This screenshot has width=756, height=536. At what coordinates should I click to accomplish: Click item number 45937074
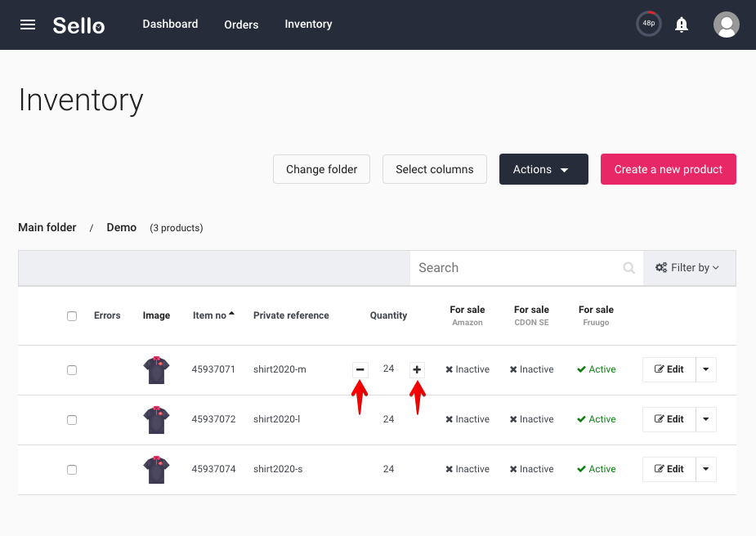[213, 469]
